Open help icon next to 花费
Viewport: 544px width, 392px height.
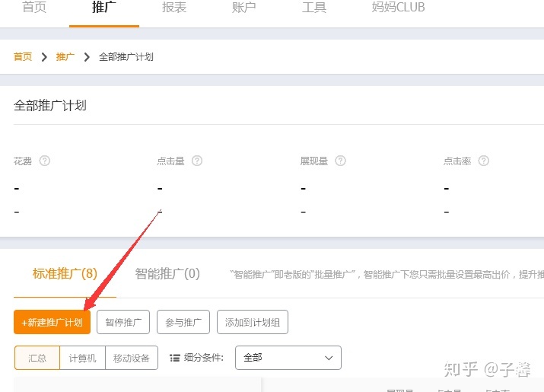click(44, 161)
